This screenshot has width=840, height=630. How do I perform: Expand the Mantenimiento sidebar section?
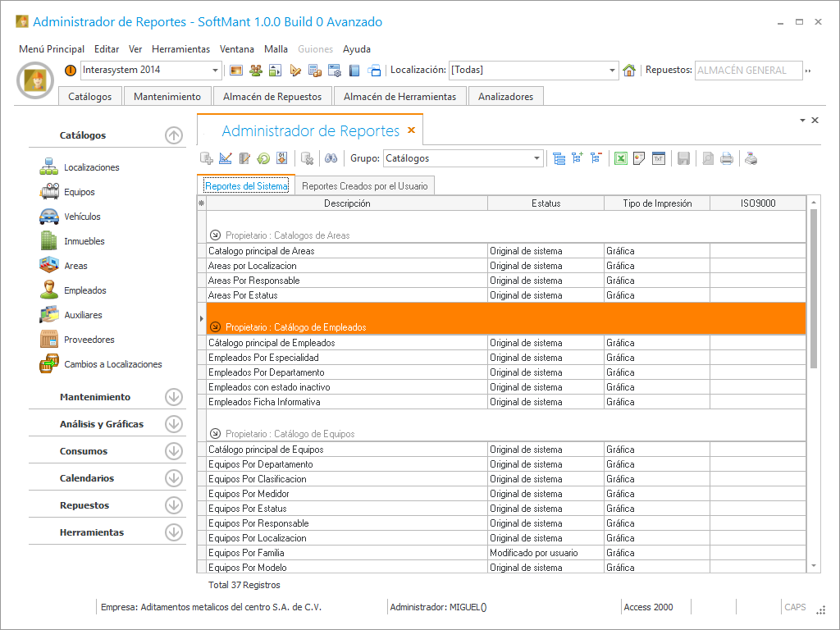tap(173, 397)
